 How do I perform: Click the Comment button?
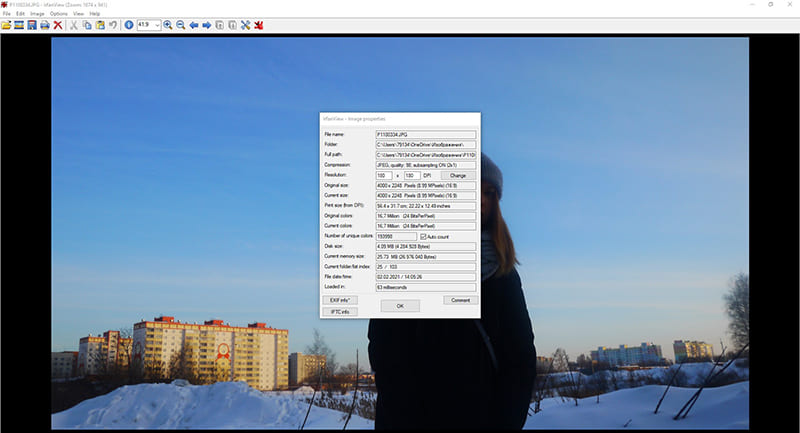[x=460, y=300]
